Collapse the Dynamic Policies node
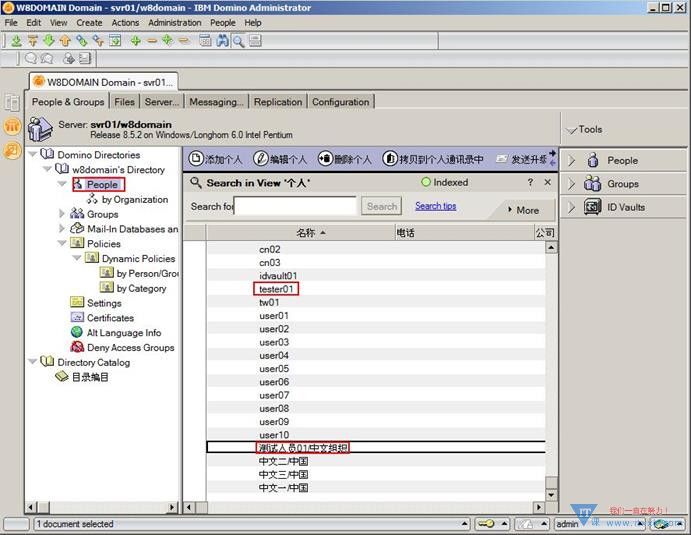This screenshot has height=535, width=691. tap(77, 258)
